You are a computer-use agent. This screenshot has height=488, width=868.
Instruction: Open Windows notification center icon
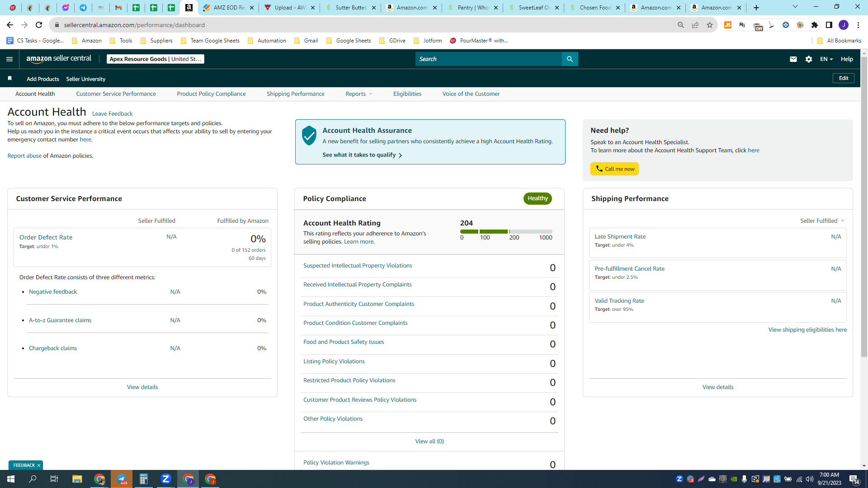point(854,479)
